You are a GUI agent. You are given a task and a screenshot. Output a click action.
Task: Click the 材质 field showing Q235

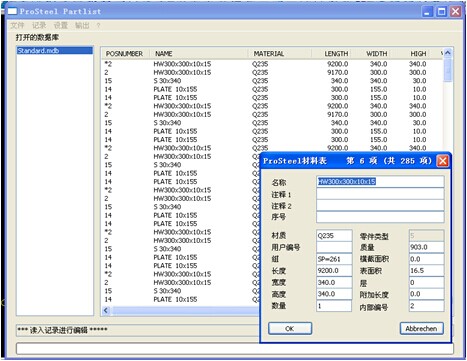[x=334, y=235]
